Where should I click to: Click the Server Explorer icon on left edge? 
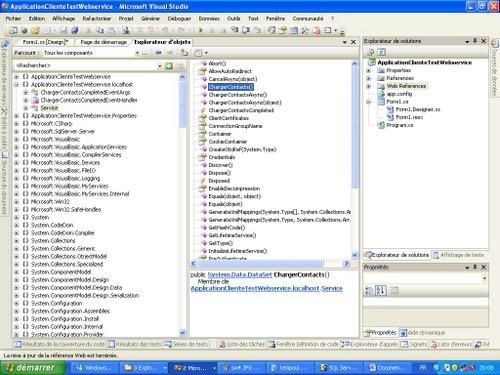(5, 44)
